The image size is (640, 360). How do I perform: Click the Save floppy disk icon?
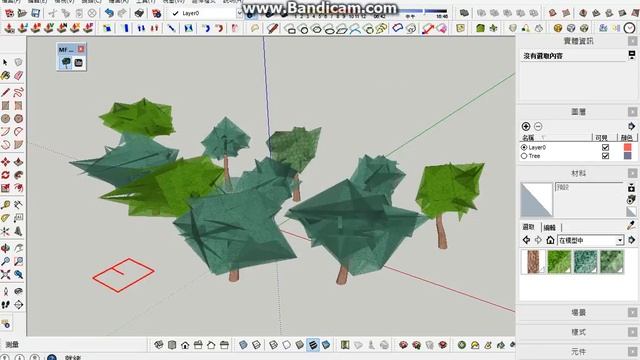point(36,13)
